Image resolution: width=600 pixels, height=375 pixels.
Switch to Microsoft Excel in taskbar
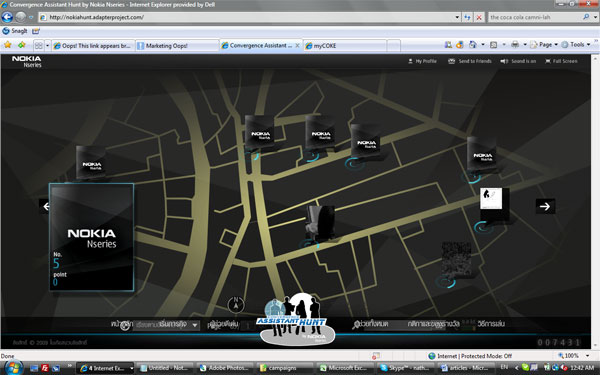tap(346, 368)
